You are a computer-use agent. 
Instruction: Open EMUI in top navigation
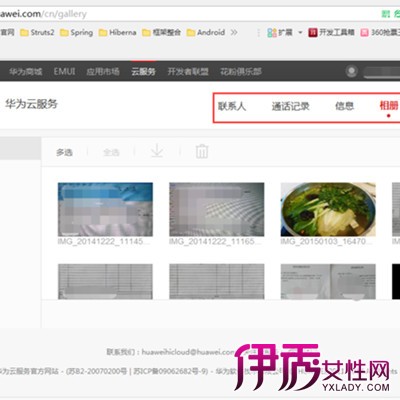[64, 71]
